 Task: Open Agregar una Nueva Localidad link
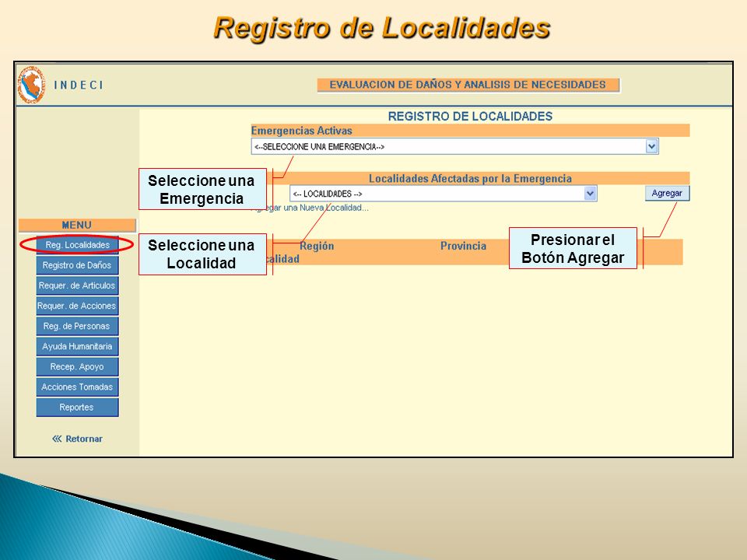click(310, 208)
